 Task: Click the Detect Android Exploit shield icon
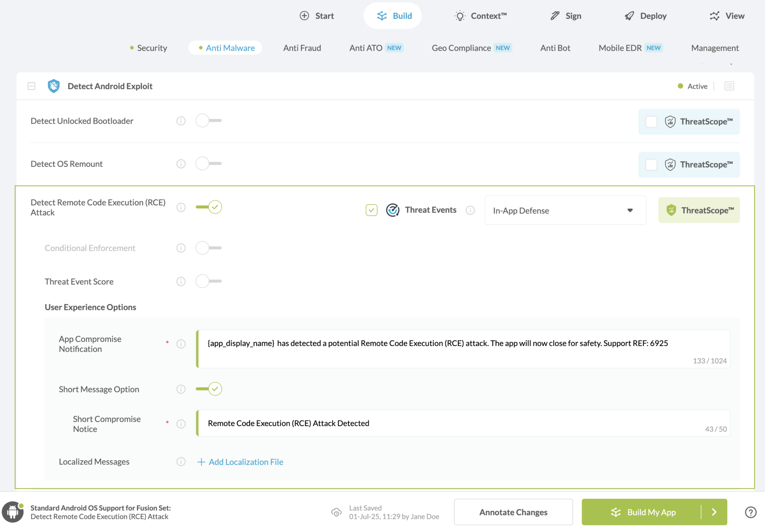click(x=53, y=86)
